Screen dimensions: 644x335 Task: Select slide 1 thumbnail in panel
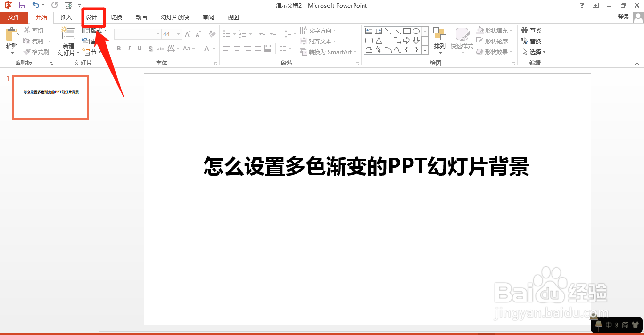tap(50, 97)
